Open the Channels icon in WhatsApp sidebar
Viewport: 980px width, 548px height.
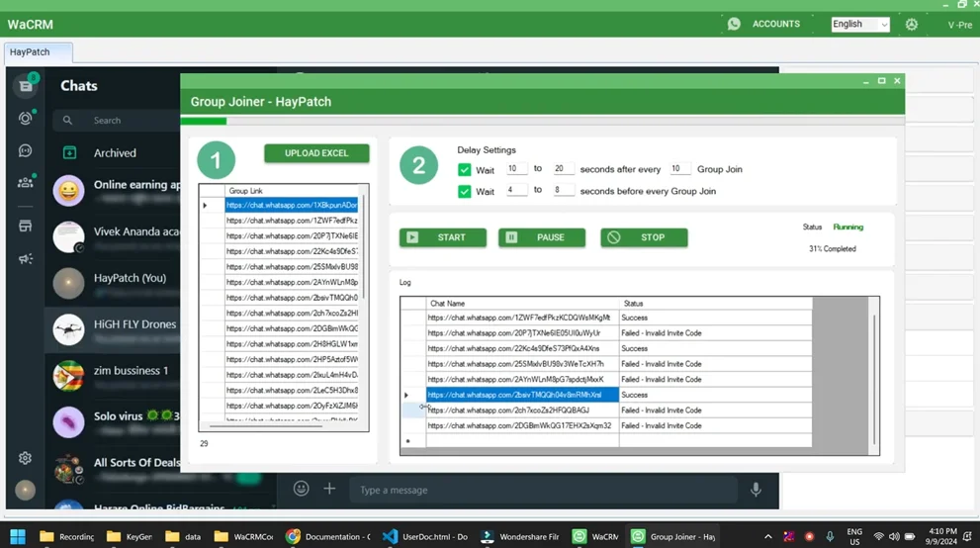(x=26, y=150)
